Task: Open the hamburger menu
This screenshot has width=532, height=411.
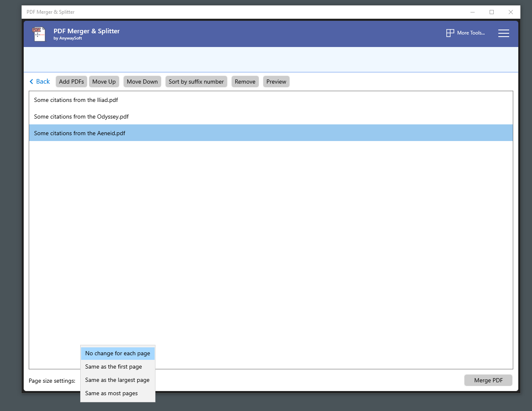Action: [x=504, y=33]
